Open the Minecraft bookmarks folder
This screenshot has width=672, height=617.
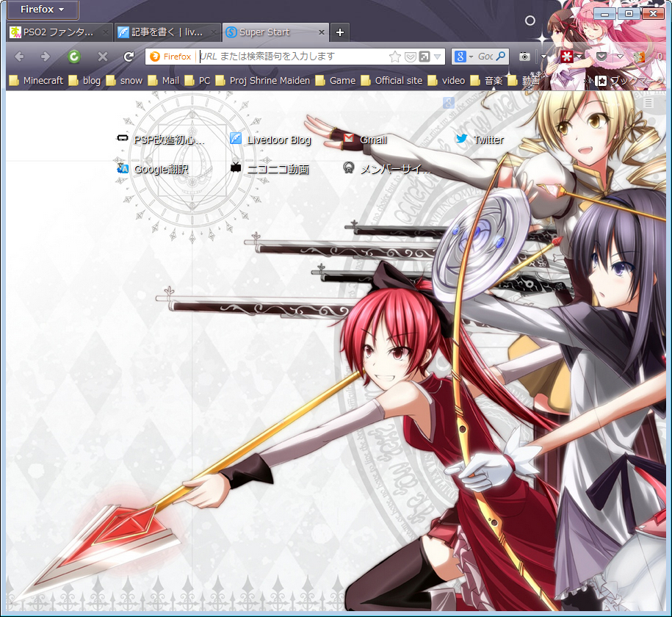36,81
